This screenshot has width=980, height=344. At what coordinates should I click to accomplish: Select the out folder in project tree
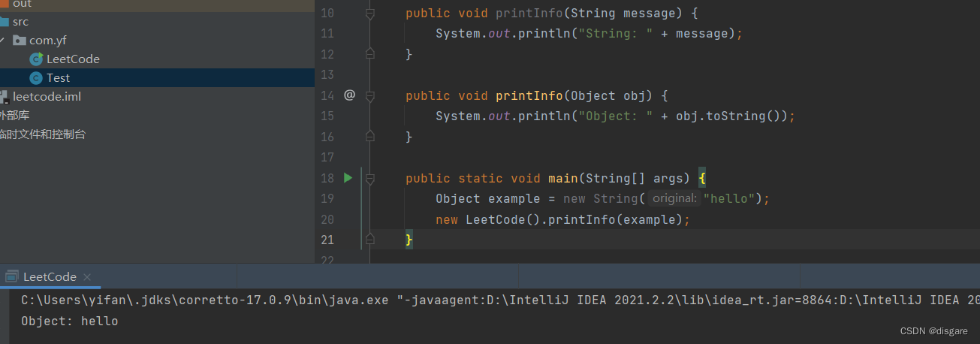(22, 4)
